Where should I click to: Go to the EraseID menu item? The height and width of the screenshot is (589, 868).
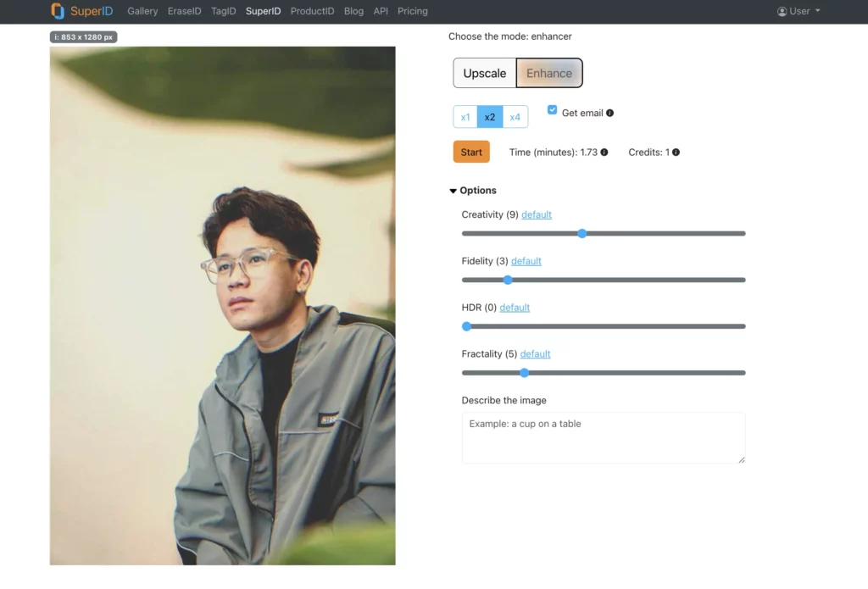tap(185, 12)
